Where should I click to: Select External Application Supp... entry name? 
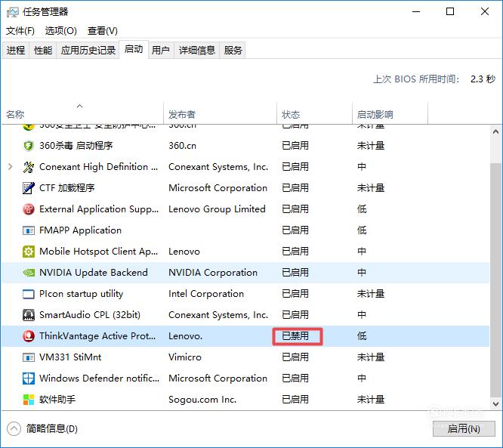point(99,209)
